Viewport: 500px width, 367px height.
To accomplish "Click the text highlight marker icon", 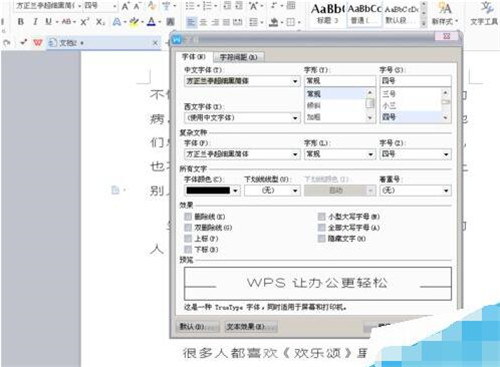I will coord(134,22).
